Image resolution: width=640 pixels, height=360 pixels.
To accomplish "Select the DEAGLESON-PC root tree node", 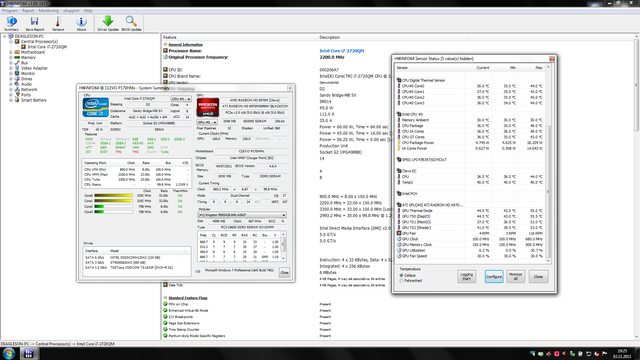I will 29,36.
